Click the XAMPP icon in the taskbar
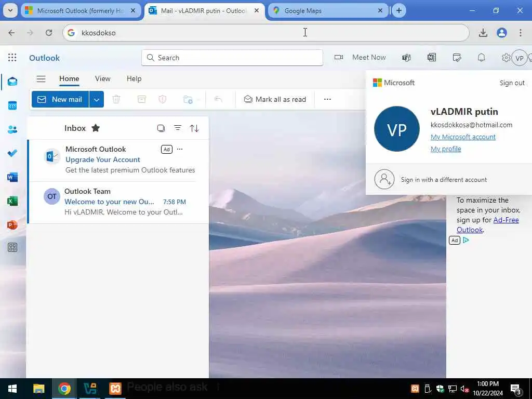The image size is (532, 399). 115,389
